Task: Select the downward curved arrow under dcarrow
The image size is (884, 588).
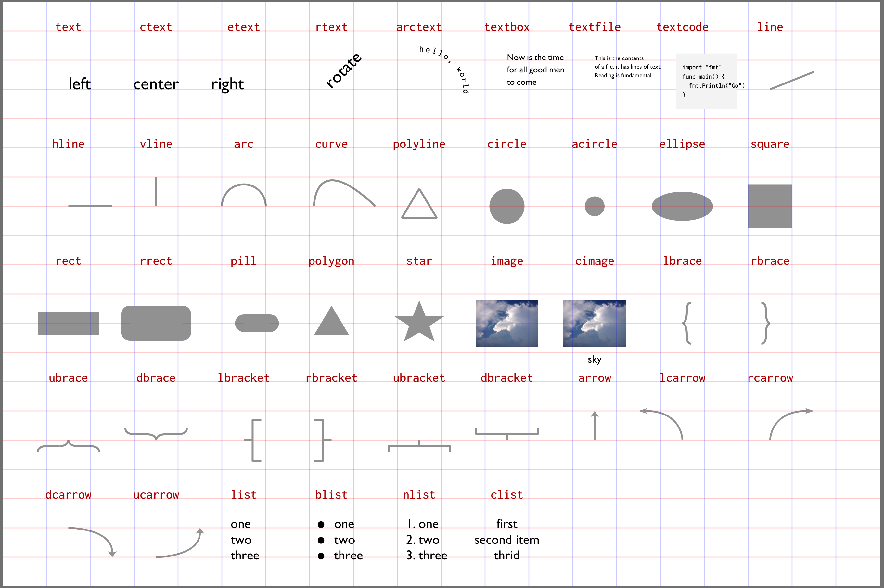Action: 92,542
